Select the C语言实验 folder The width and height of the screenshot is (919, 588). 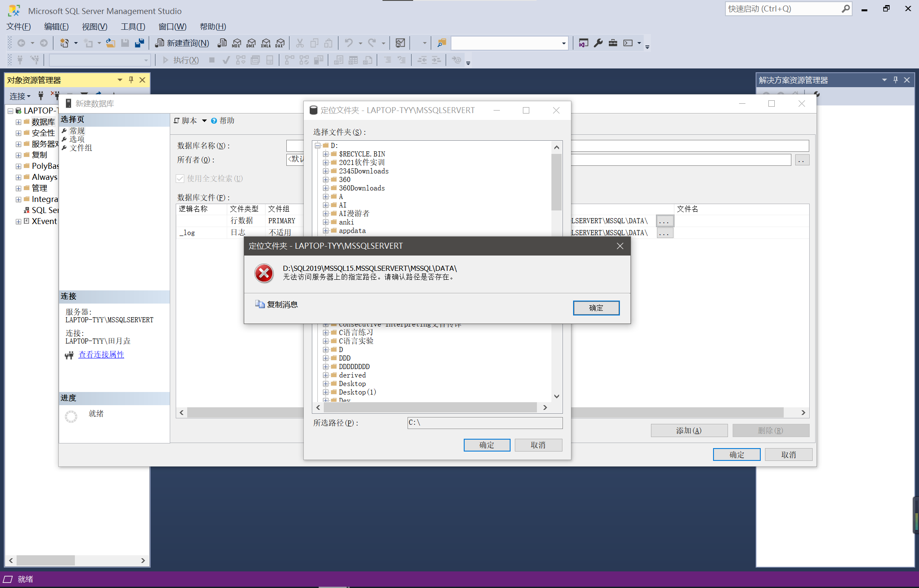pyautogui.click(x=356, y=341)
